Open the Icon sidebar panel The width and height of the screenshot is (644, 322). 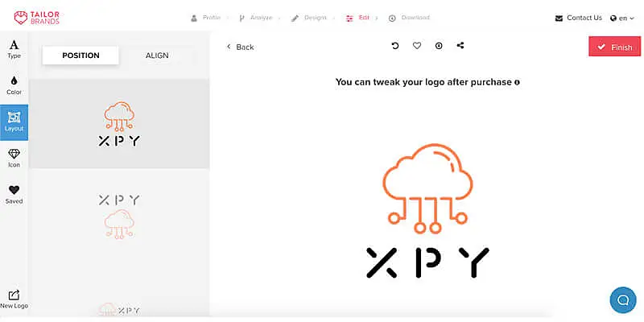(14, 159)
